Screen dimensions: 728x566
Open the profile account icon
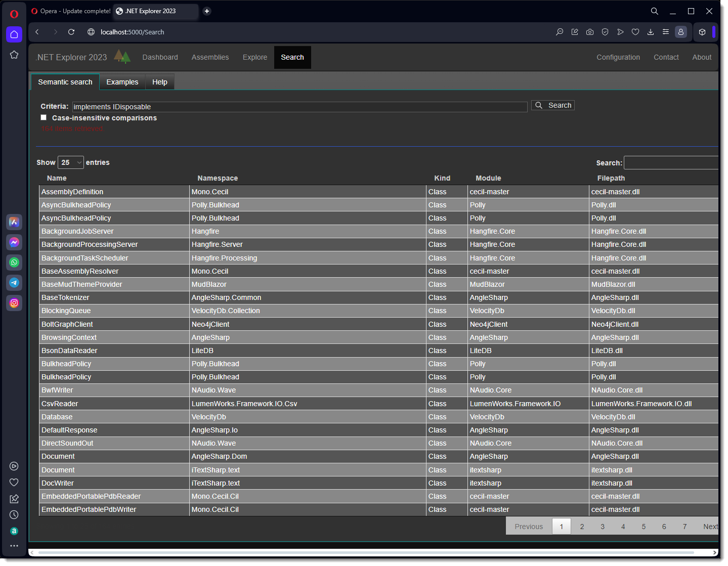pos(681,32)
